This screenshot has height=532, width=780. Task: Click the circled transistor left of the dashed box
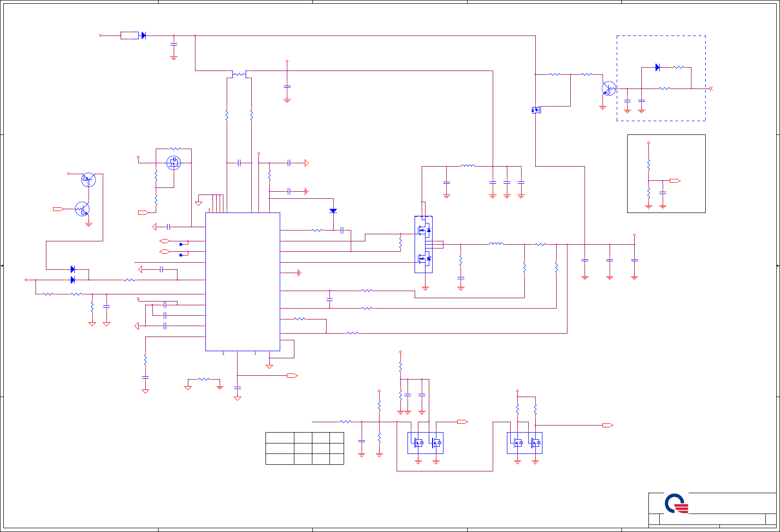click(609, 89)
